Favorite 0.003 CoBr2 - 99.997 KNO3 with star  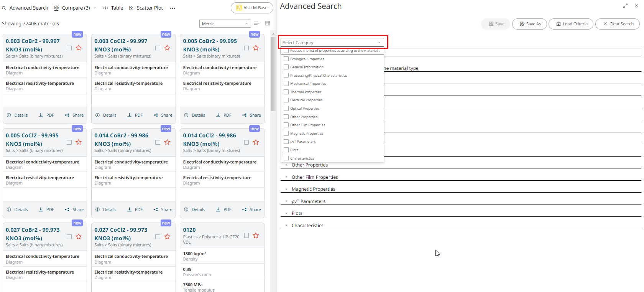79,48
